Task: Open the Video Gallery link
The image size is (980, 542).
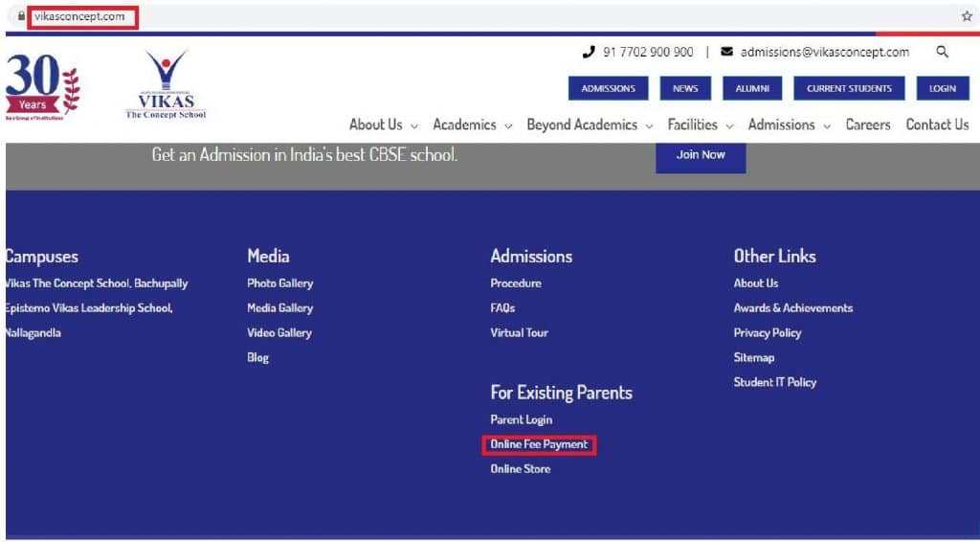Action: tap(279, 332)
